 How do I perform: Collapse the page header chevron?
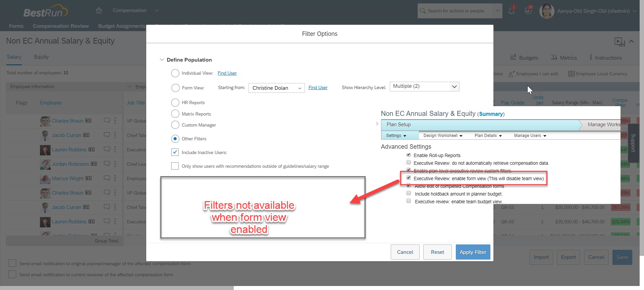pos(632,42)
